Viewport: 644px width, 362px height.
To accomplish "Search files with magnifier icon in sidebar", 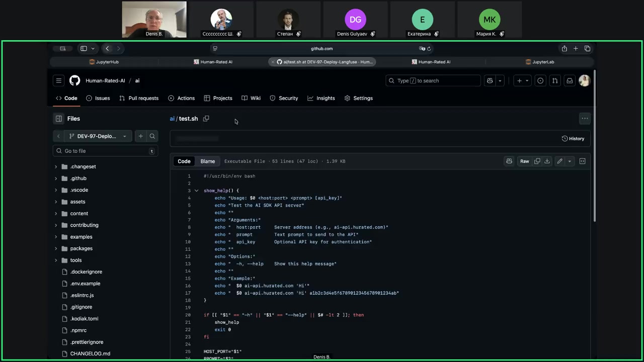I will (152, 136).
